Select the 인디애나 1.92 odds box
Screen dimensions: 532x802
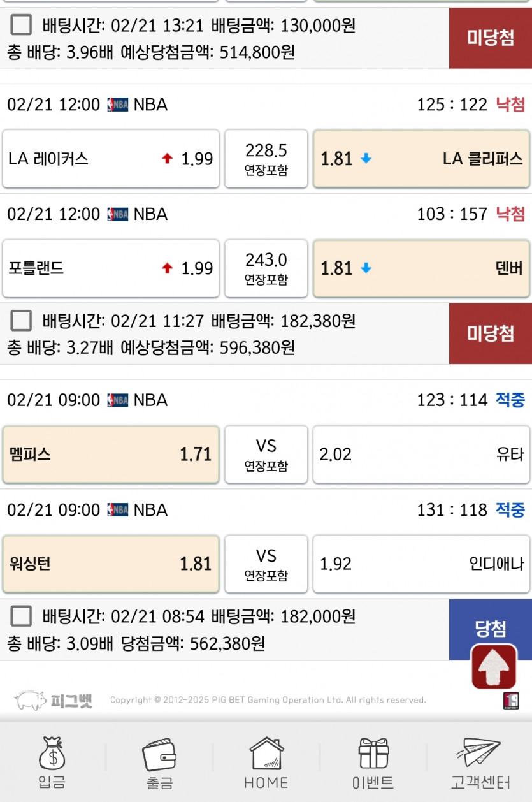[421, 564]
